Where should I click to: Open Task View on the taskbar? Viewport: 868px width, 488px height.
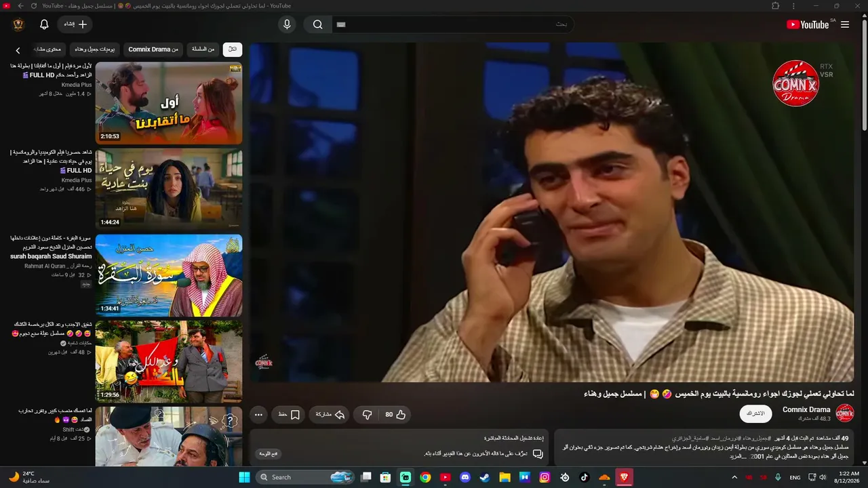(366, 477)
